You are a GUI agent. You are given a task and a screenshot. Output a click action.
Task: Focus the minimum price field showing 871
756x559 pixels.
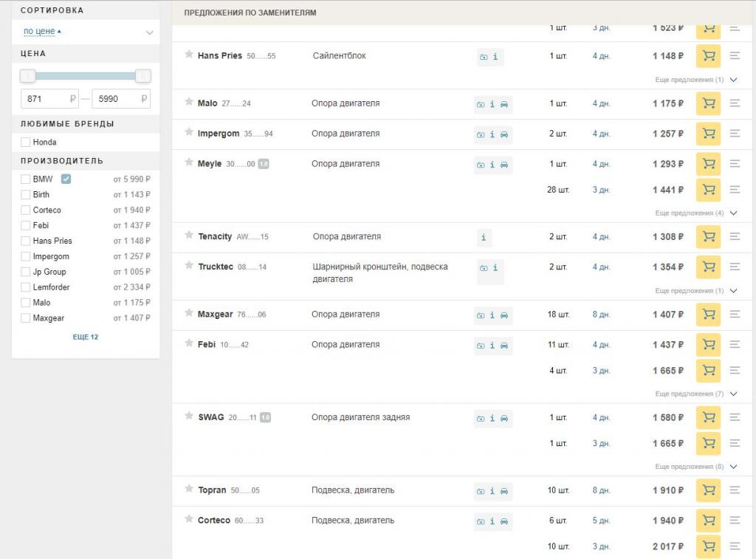(x=49, y=99)
